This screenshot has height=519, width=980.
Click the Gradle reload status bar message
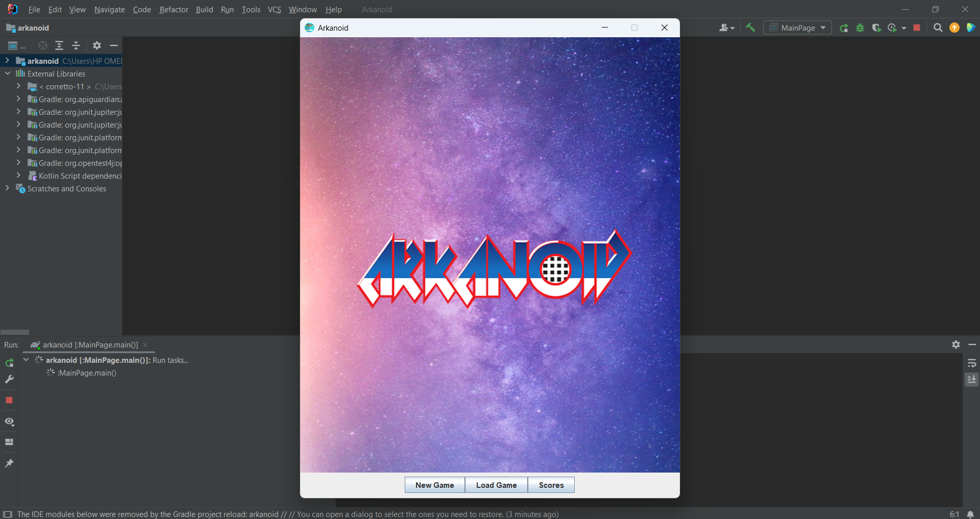(x=288, y=514)
